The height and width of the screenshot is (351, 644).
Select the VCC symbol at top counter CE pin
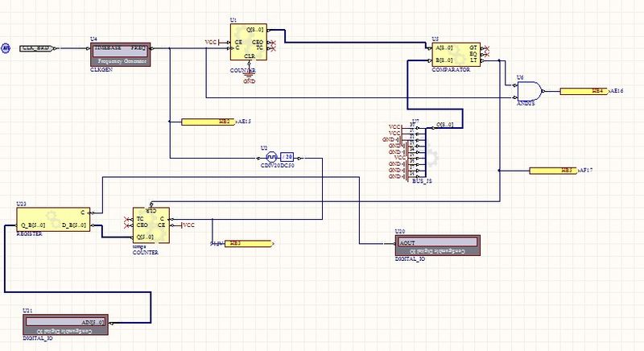[x=212, y=42]
